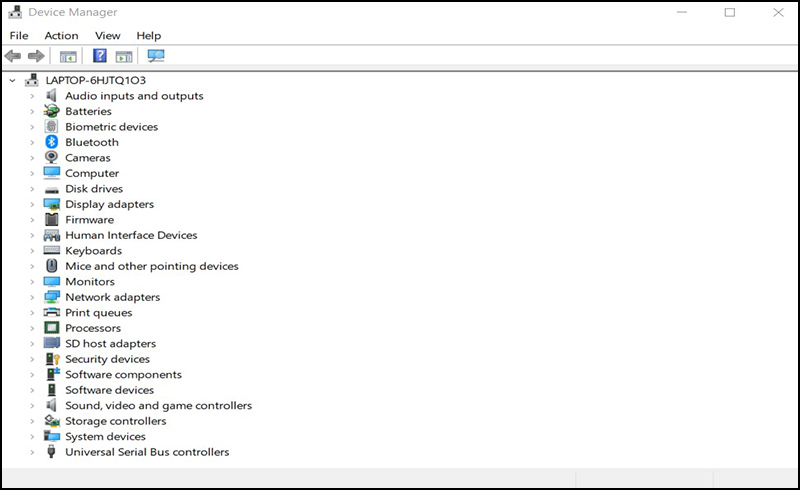Select the LAPTOP-6HJTQ1O3 computer name

coord(95,80)
